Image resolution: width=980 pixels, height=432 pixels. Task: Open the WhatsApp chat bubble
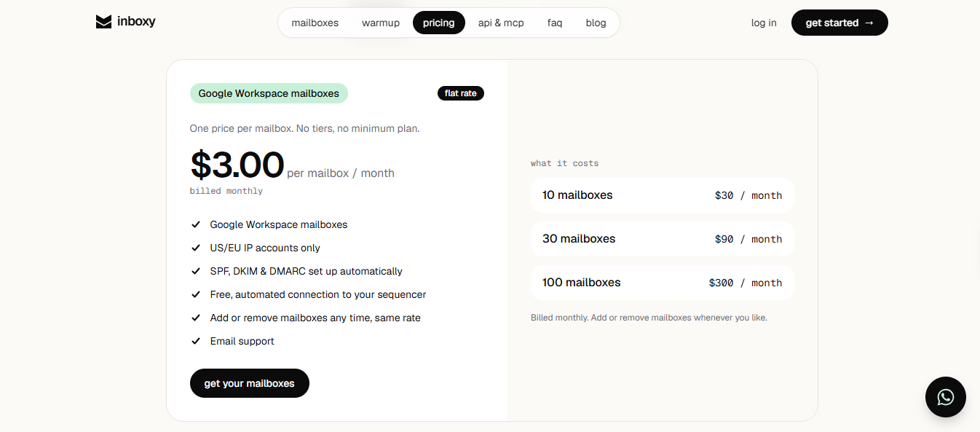[x=945, y=397]
